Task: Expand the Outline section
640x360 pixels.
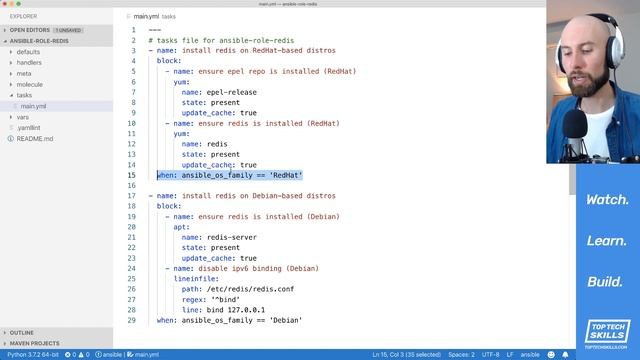Action: click(x=5, y=333)
